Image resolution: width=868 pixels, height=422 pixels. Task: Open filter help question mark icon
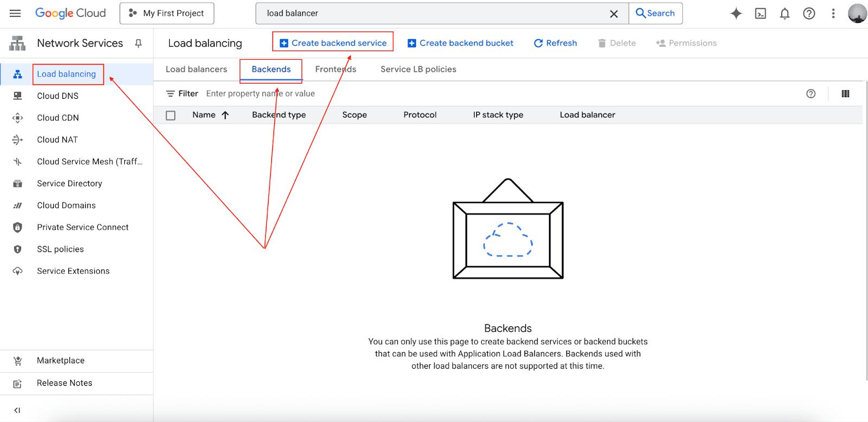(811, 93)
